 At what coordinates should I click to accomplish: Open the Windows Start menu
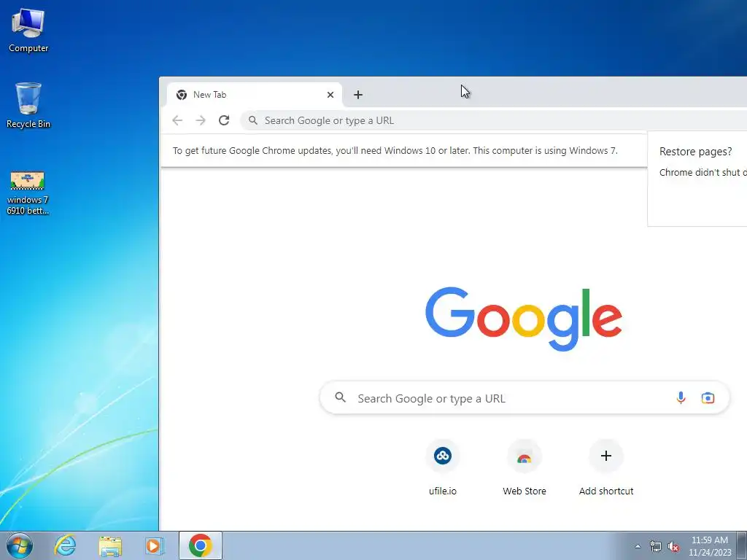(20, 545)
